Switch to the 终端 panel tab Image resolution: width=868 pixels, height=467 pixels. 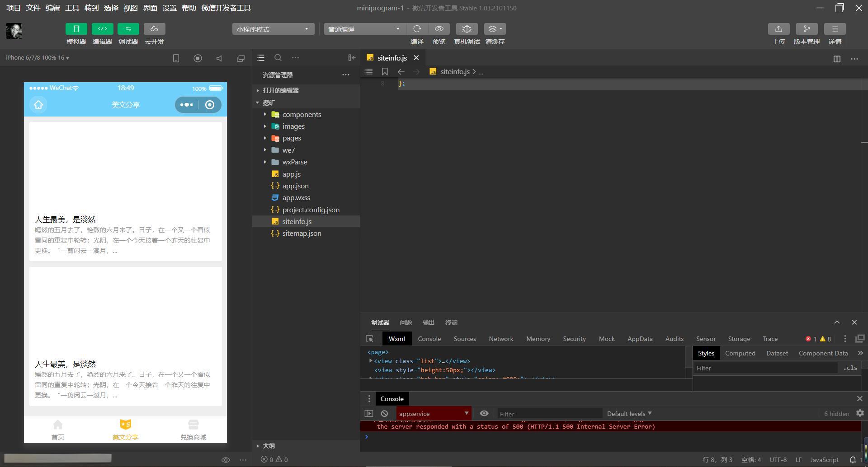click(x=451, y=322)
